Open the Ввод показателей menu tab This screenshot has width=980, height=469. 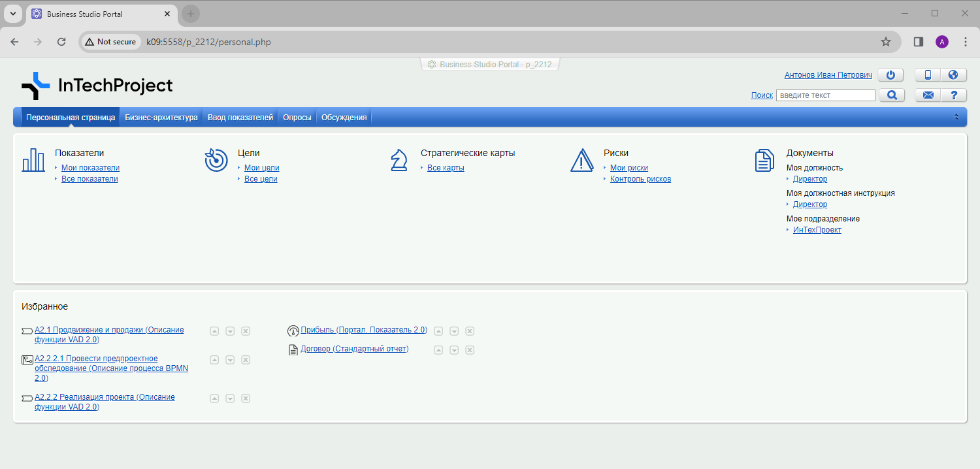240,118
